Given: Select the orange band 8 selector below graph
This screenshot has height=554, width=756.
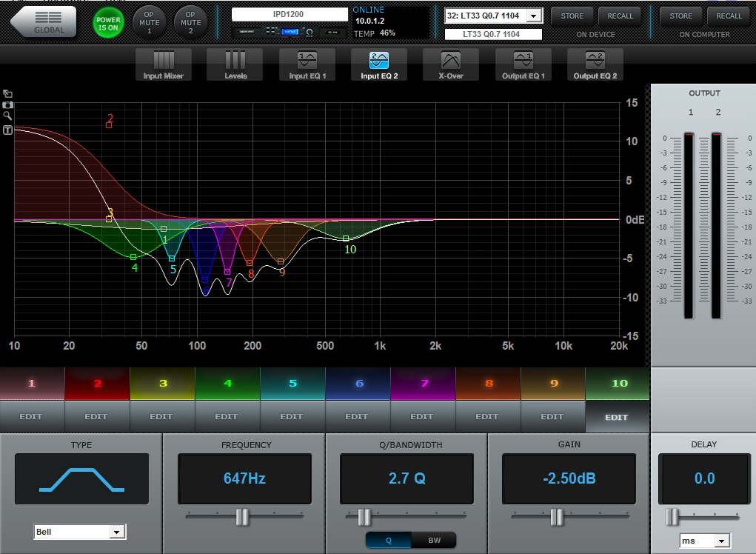Looking at the screenshot, I should pyautogui.click(x=489, y=384).
